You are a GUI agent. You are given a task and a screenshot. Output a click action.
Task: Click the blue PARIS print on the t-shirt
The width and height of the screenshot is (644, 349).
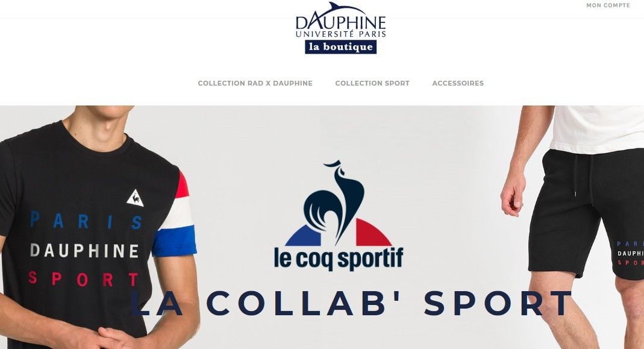(x=86, y=221)
